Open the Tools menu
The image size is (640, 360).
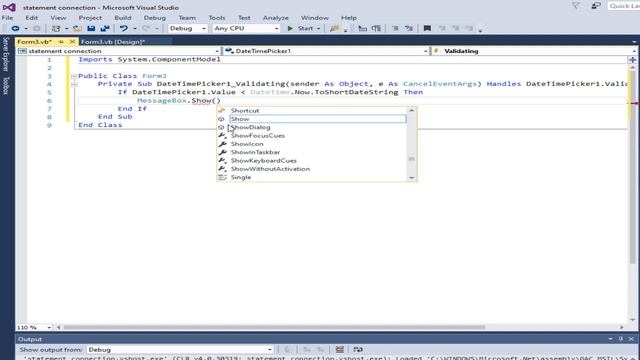pyautogui.click(x=217, y=18)
